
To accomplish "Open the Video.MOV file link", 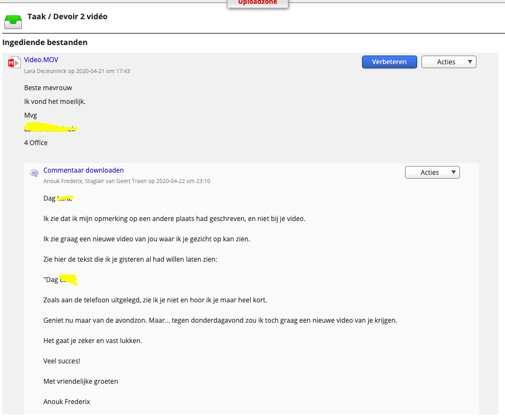I will click(x=41, y=60).
